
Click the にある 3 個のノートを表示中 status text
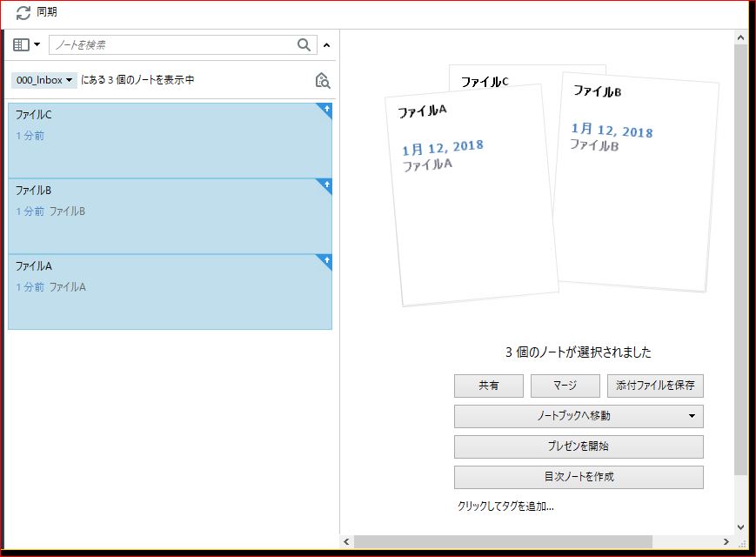(137, 80)
